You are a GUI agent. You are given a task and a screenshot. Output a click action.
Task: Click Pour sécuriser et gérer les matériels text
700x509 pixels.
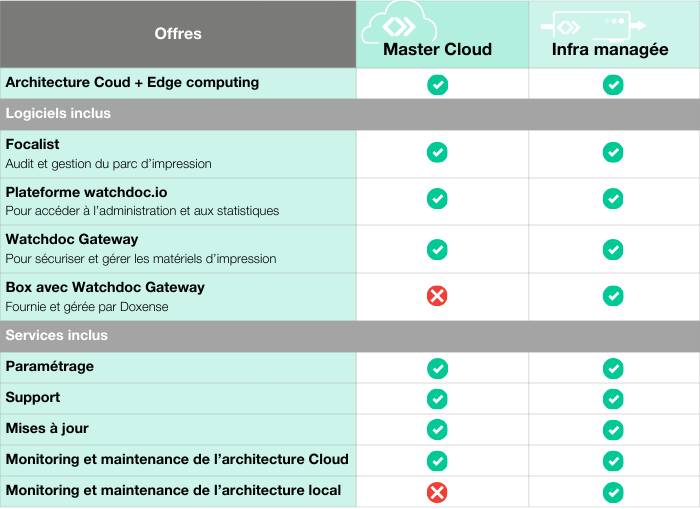141,259
